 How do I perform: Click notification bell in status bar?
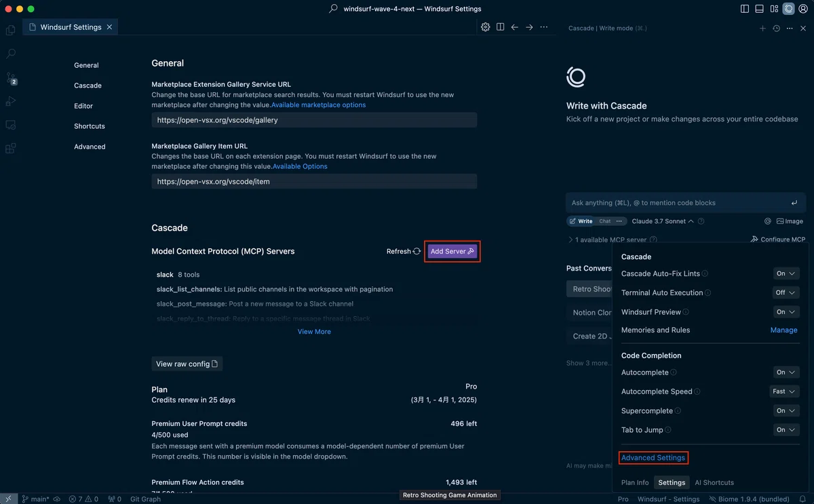point(802,499)
